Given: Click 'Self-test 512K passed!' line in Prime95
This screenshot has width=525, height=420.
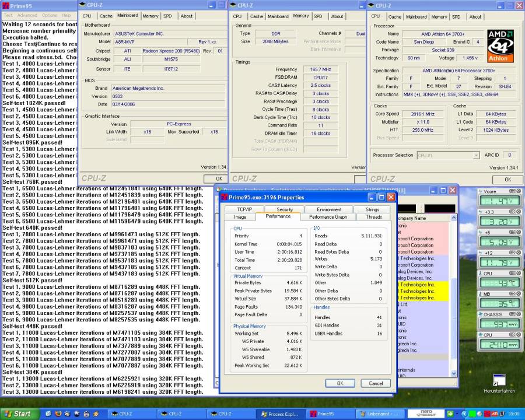Looking at the screenshot, I should [33, 281].
